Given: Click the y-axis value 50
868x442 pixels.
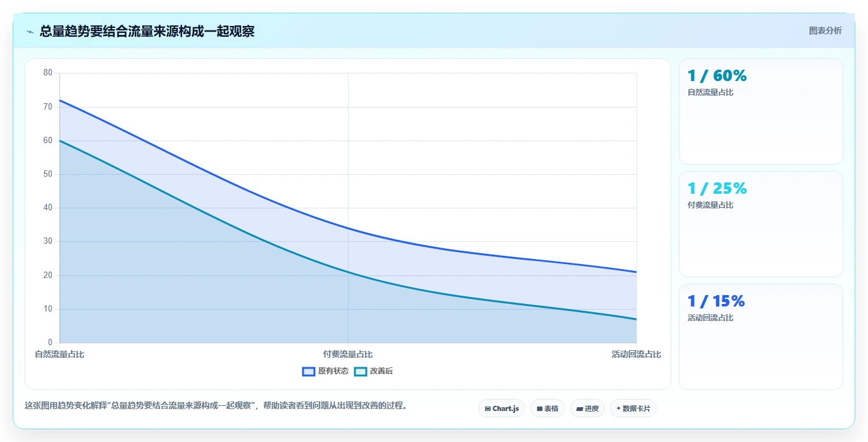Looking at the screenshot, I should (48, 174).
